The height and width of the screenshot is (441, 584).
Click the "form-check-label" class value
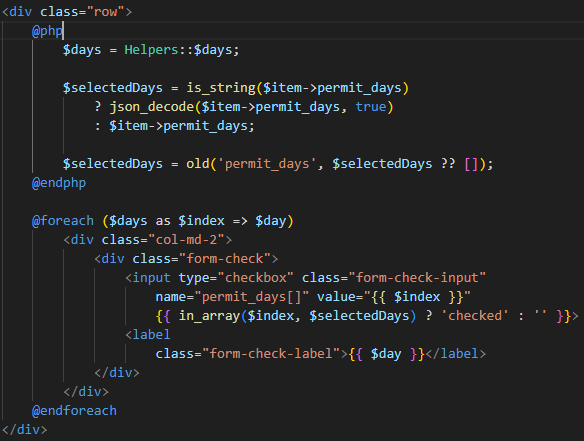pos(271,354)
